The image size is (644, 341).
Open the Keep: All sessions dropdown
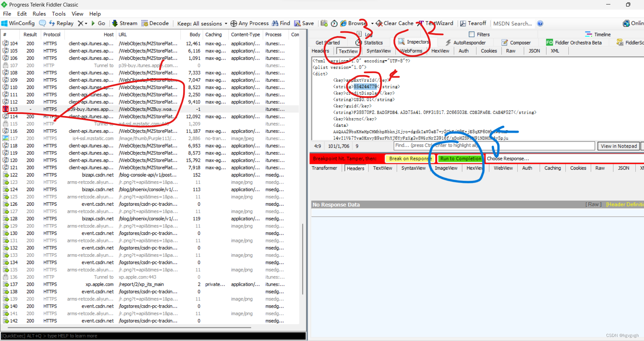(x=202, y=23)
